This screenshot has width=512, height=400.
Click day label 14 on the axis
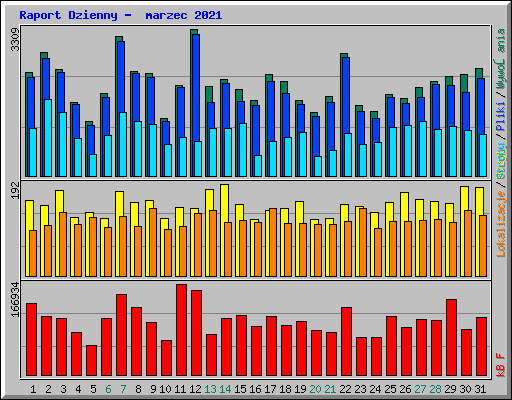(225, 389)
